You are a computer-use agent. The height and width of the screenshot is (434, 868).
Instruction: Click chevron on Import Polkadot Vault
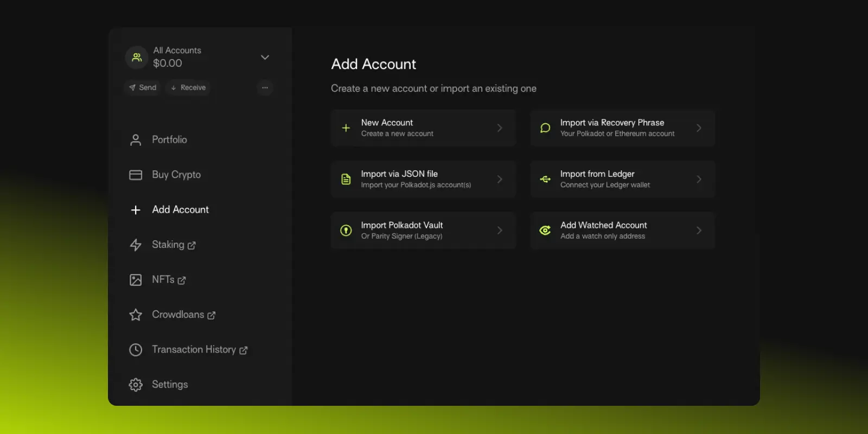[500, 231]
